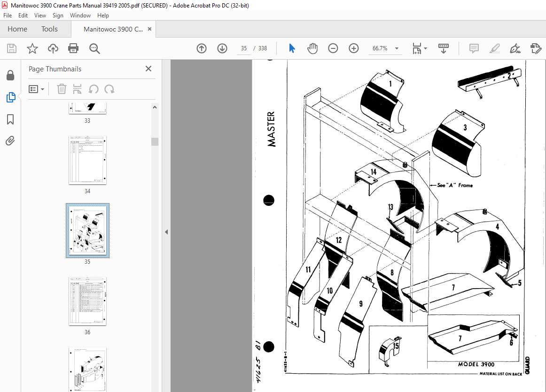546x392 pixels.
Task: Rotate pages counterclockwise
Action: 94,89
